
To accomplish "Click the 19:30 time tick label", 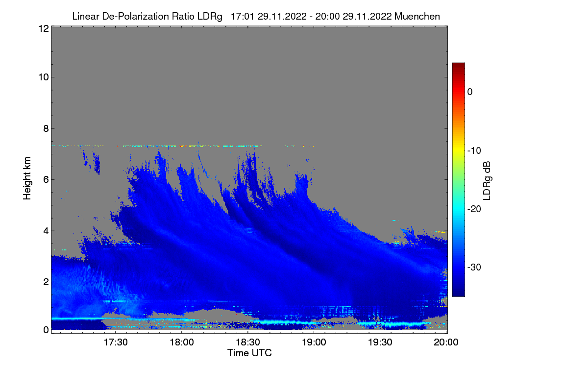I will pos(380,343).
